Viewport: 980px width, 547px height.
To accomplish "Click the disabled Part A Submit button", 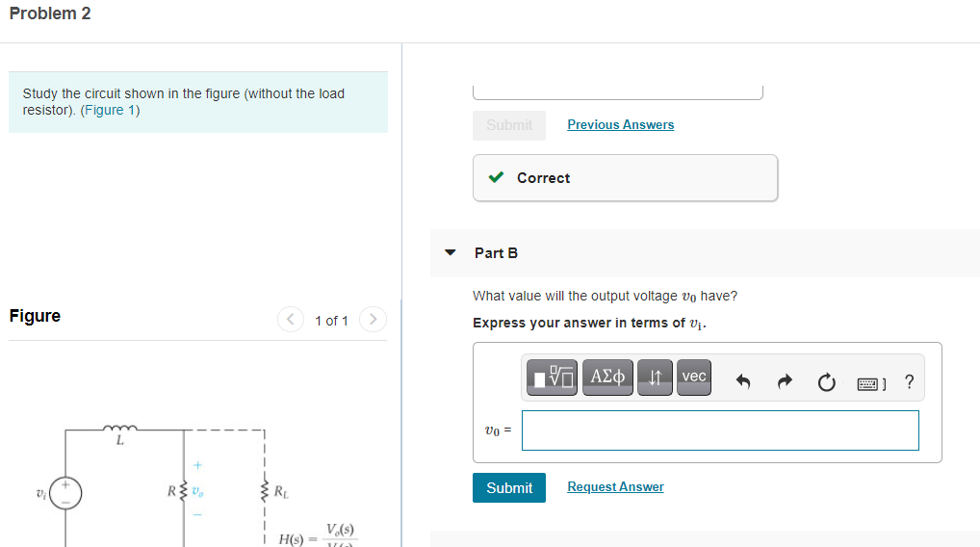I will pos(508,125).
